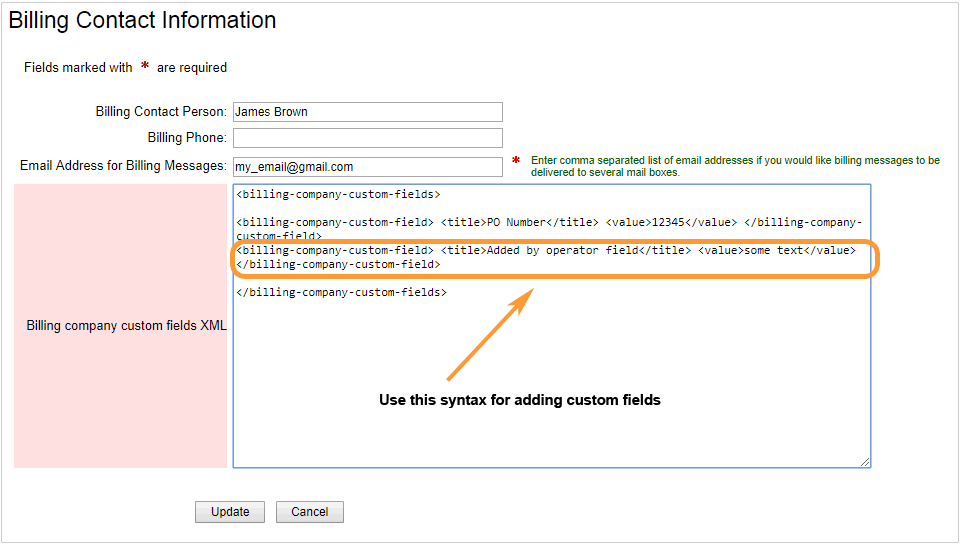Click the email field showing my_email@gmail.com

pos(367,167)
